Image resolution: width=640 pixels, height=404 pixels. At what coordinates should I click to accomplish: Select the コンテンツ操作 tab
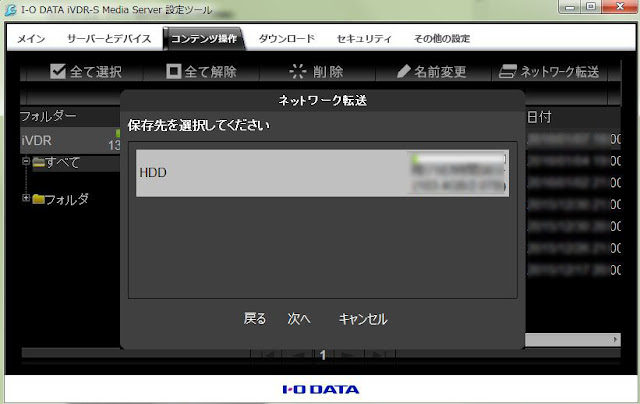point(204,39)
